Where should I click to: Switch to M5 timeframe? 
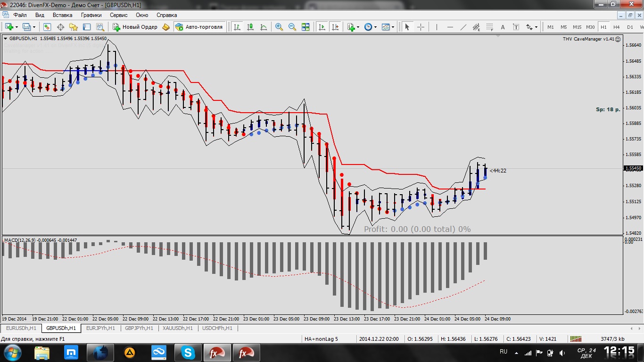click(x=564, y=27)
